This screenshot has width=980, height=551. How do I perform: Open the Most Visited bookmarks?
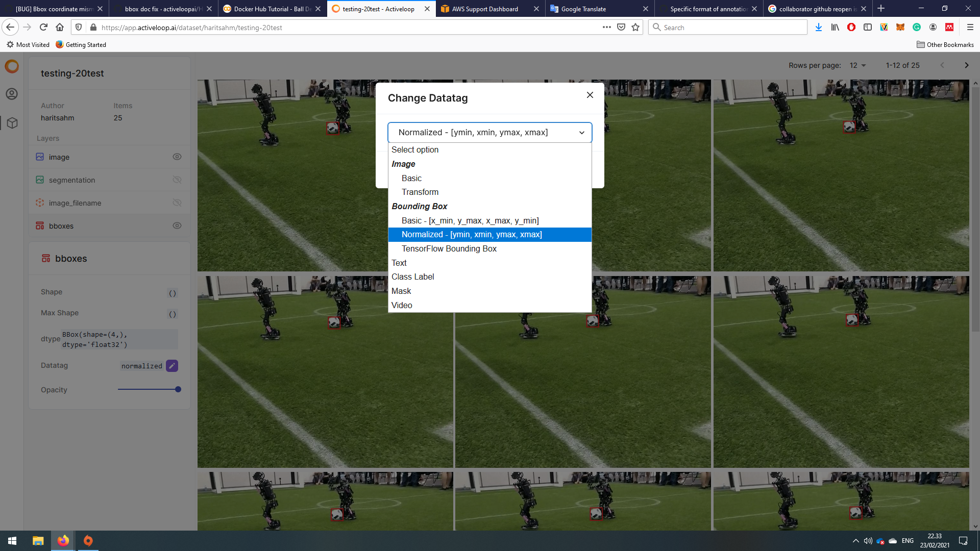point(28,44)
